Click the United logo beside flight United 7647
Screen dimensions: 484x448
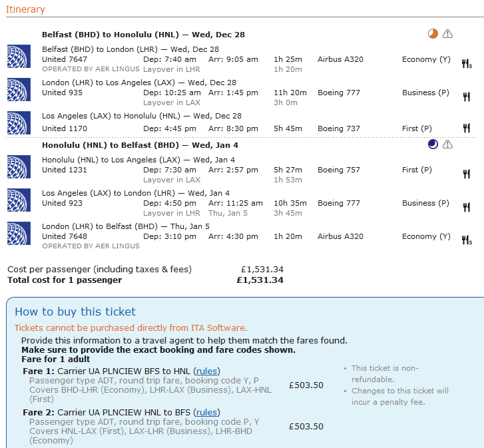pyautogui.click(x=19, y=56)
